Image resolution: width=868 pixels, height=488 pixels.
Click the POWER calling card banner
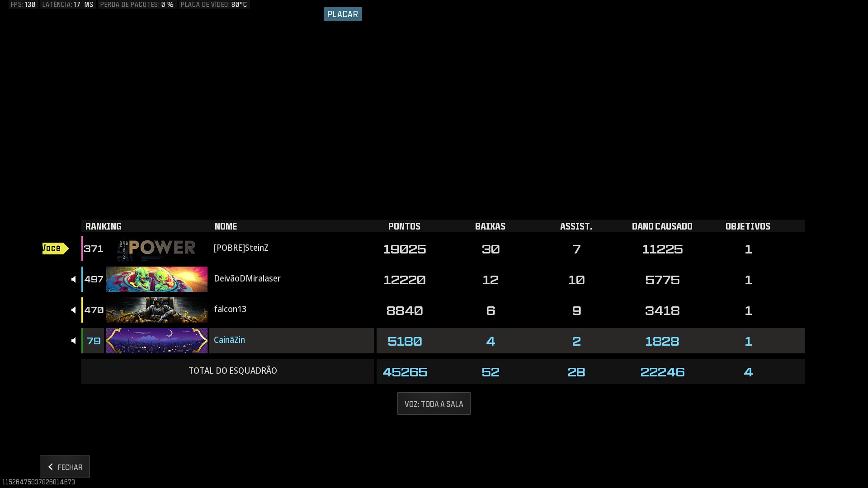coord(156,249)
